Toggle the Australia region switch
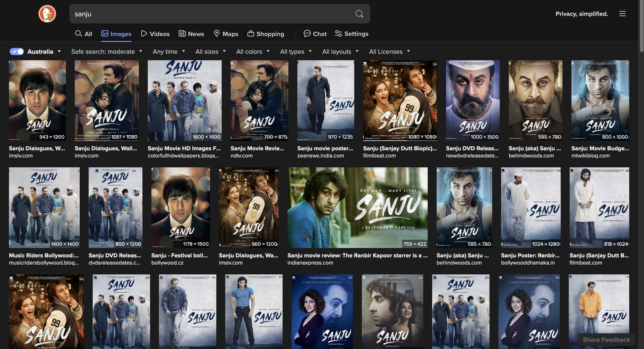The height and width of the screenshot is (349, 644). click(17, 52)
